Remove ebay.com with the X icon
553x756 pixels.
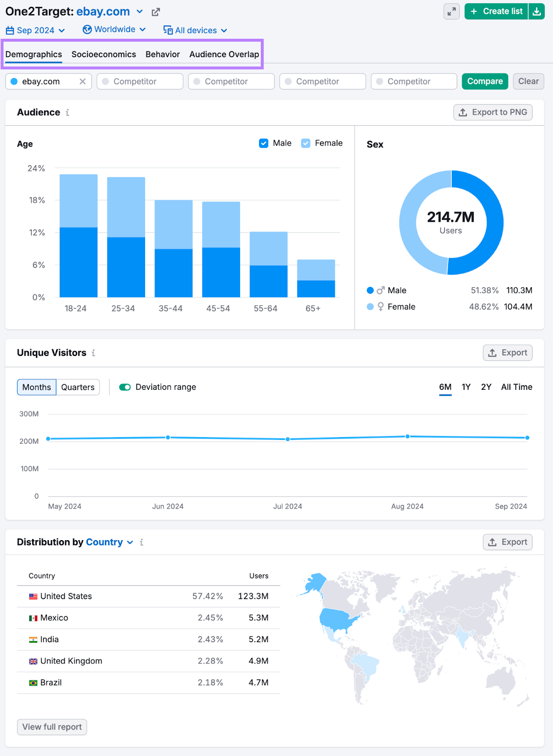pyautogui.click(x=83, y=81)
